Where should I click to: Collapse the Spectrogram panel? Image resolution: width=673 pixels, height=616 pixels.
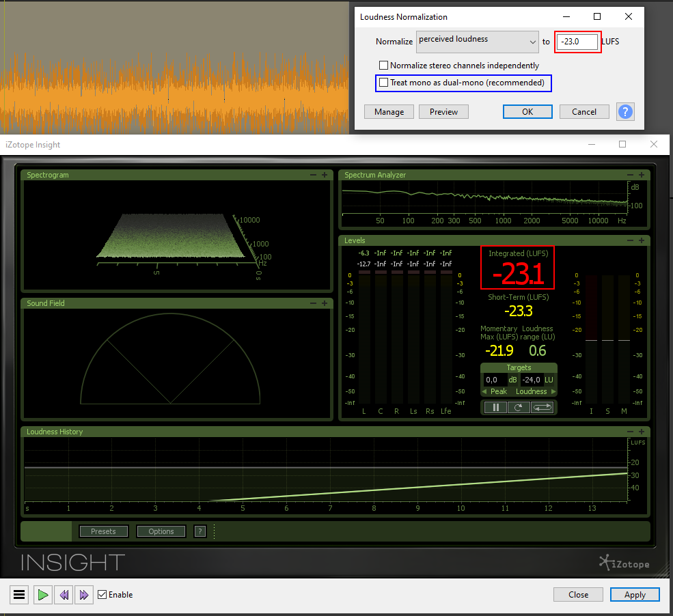[313, 175]
